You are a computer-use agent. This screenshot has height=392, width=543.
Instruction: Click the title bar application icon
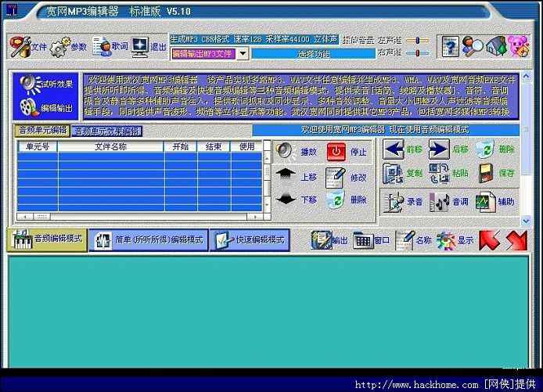pos(12,10)
